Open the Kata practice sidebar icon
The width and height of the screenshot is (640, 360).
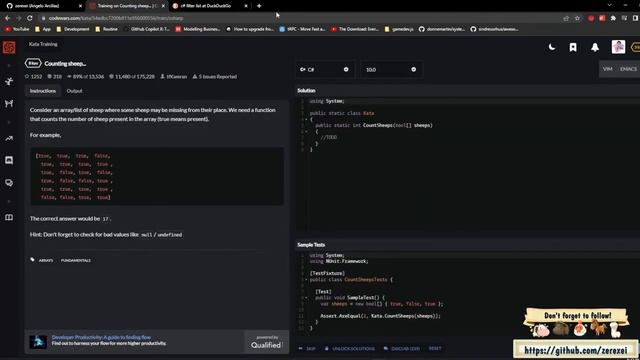pos(9,82)
